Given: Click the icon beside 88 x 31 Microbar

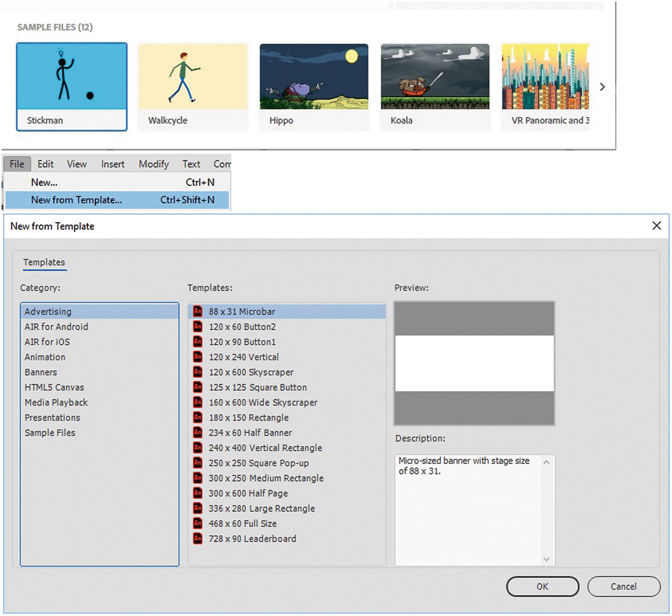Looking at the screenshot, I should (198, 312).
